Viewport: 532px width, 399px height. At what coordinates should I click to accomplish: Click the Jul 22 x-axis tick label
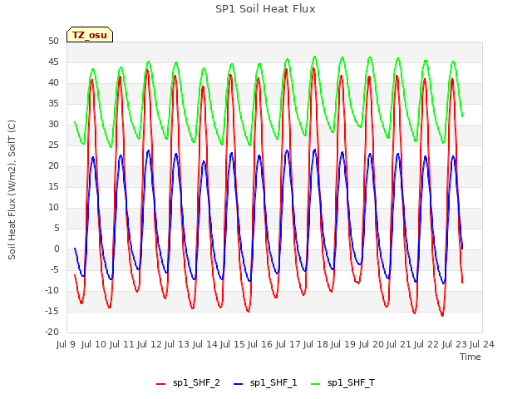426,344
